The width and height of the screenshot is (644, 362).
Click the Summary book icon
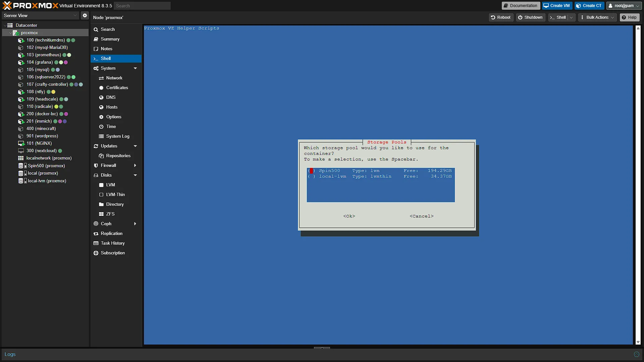[96, 39]
